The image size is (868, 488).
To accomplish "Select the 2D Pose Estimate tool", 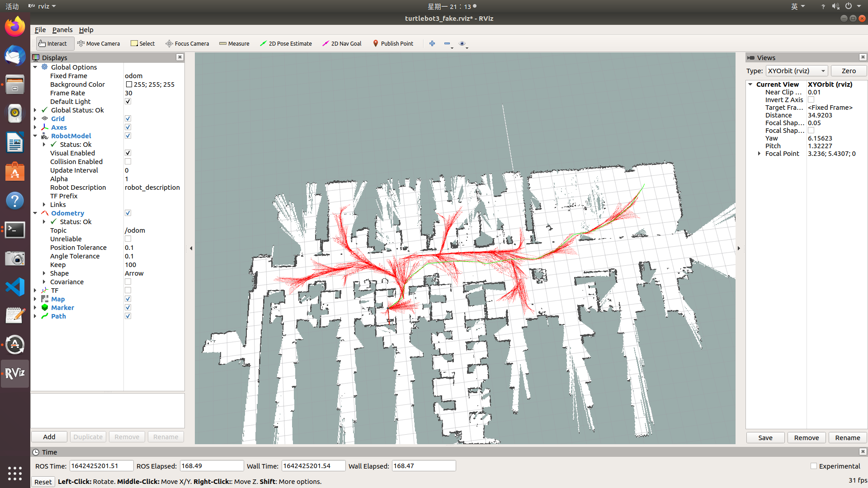I will click(x=286, y=43).
